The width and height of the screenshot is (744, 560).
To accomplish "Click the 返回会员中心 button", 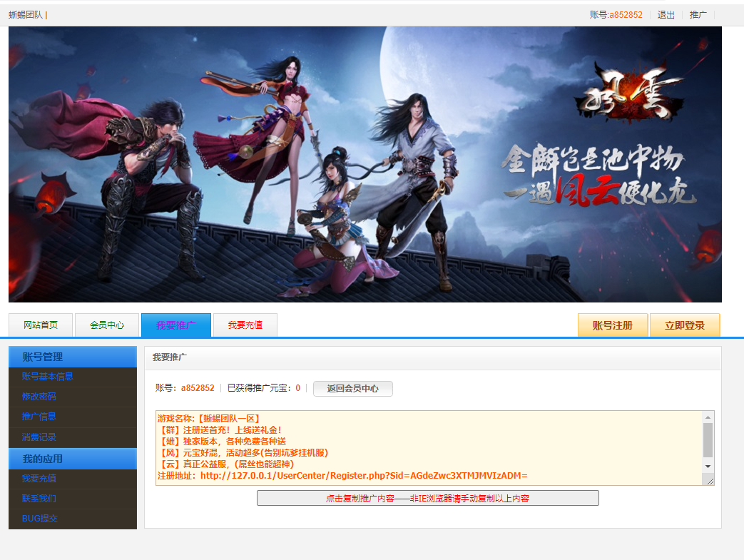I will tap(352, 389).
